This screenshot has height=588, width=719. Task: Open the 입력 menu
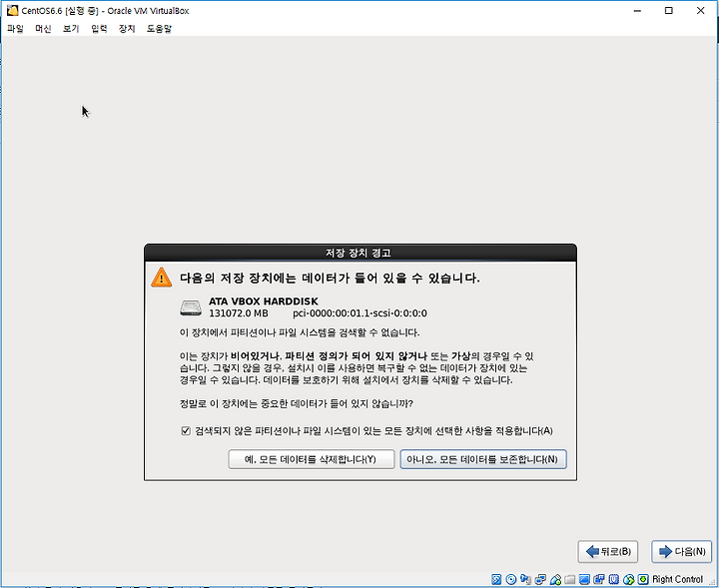pyautogui.click(x=99, y=28)
